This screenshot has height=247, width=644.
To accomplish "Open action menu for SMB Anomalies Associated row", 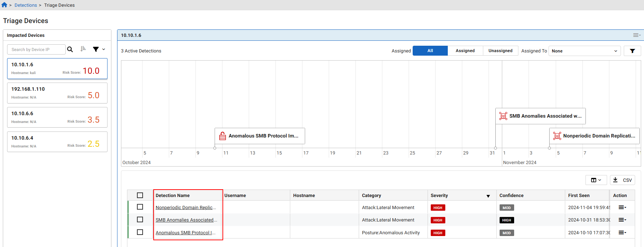I will (x=622, y=220).
